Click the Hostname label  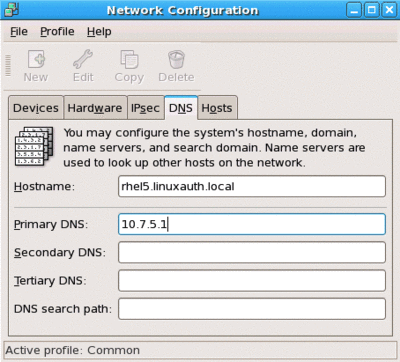[x=44, y=186]
